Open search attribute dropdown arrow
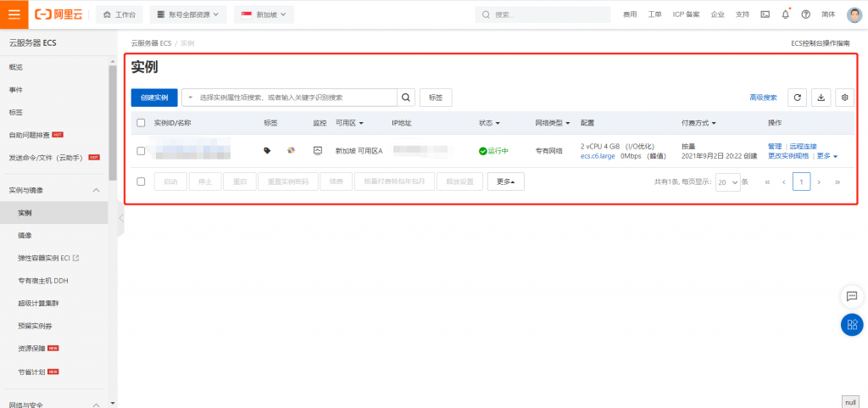The width and height of the screenshot is (868, 408). point(191,98)
